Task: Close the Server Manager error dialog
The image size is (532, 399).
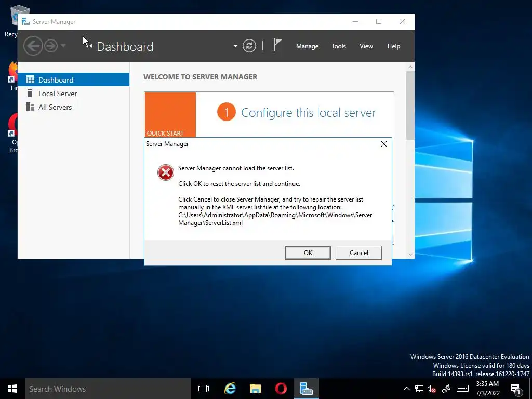Action: 384,144
